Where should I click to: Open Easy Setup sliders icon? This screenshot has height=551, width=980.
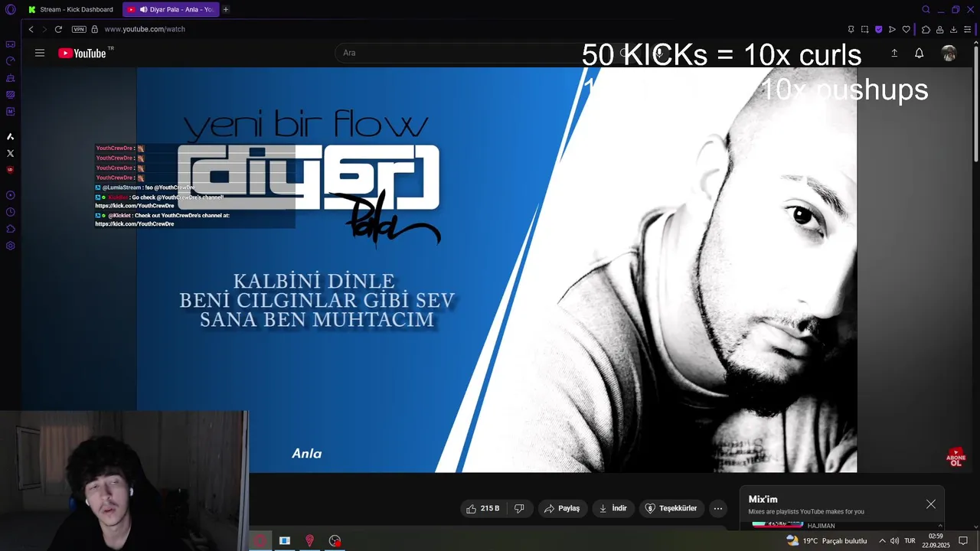point(968,29)
